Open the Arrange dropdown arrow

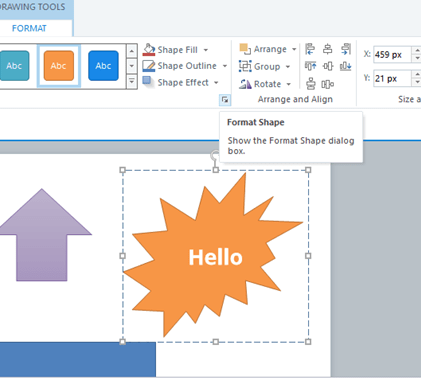pos(294,49)
